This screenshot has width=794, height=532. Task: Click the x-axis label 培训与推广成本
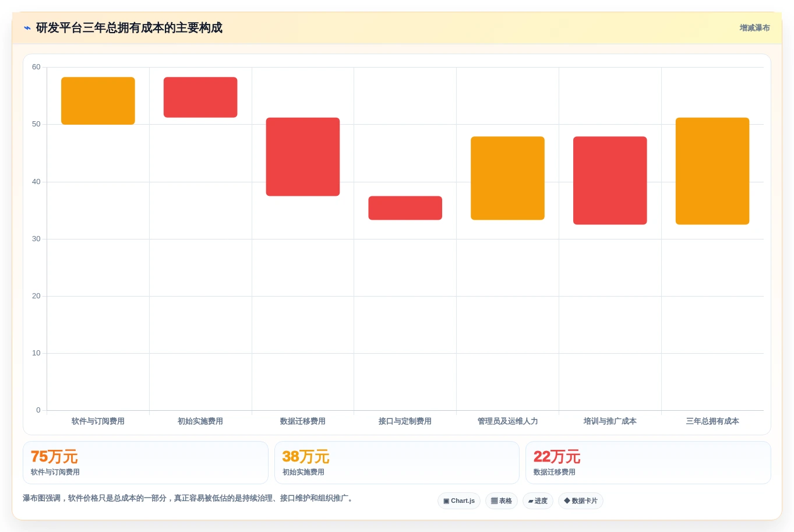[610, 421]
